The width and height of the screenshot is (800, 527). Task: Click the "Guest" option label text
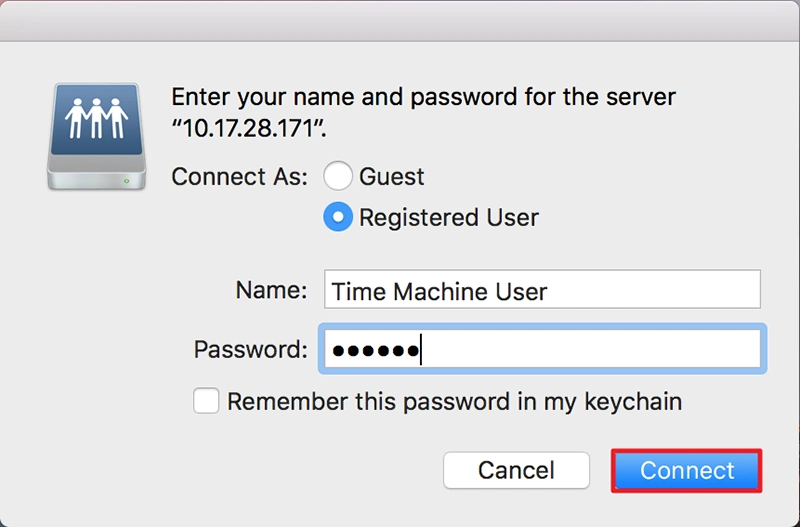392,177
